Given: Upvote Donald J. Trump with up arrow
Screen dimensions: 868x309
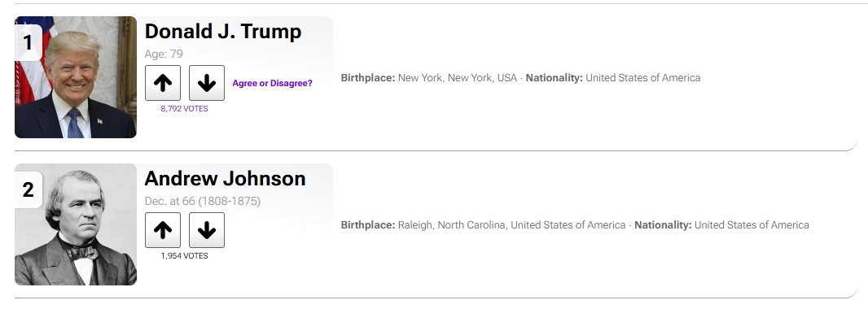Looking at the screenshot, I should click(x=163, y=83).
